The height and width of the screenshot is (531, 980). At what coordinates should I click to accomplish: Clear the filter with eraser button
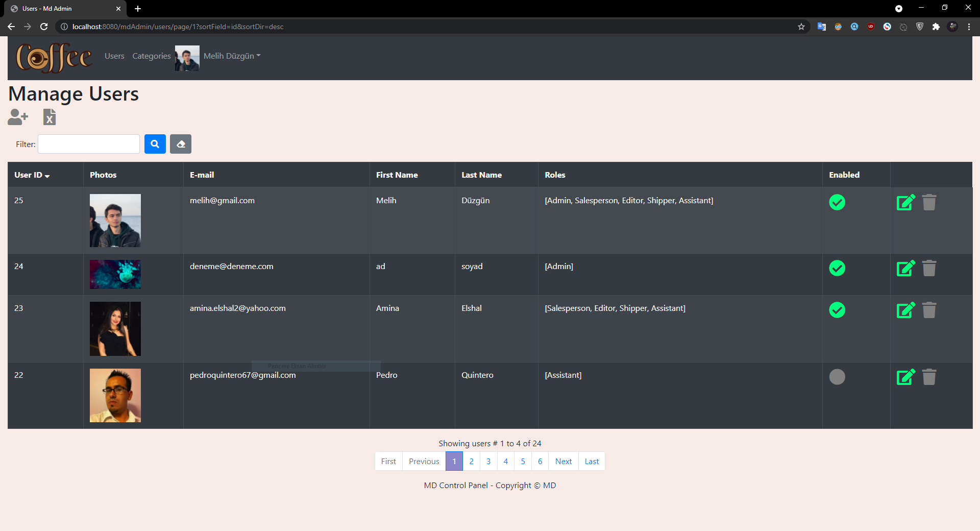point(181,144)
